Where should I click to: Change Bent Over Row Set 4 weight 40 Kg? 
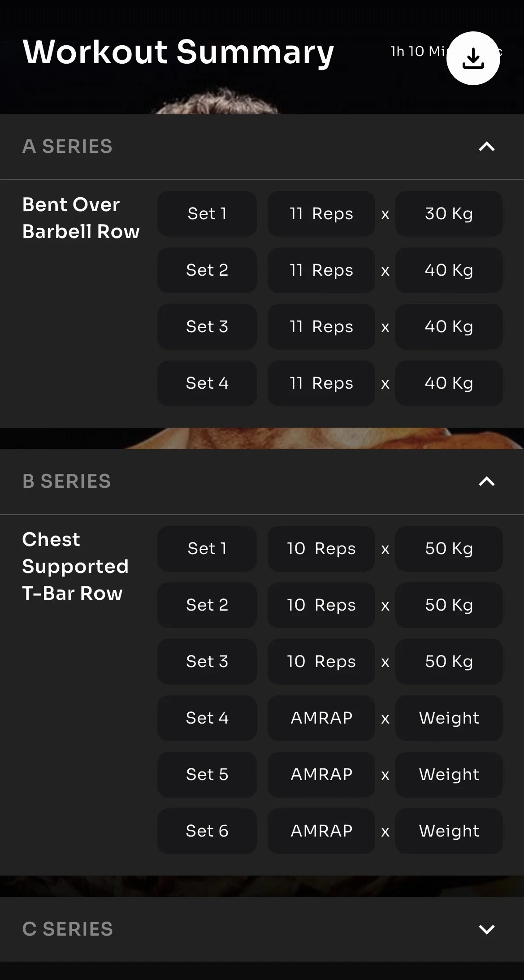[449, 383]
